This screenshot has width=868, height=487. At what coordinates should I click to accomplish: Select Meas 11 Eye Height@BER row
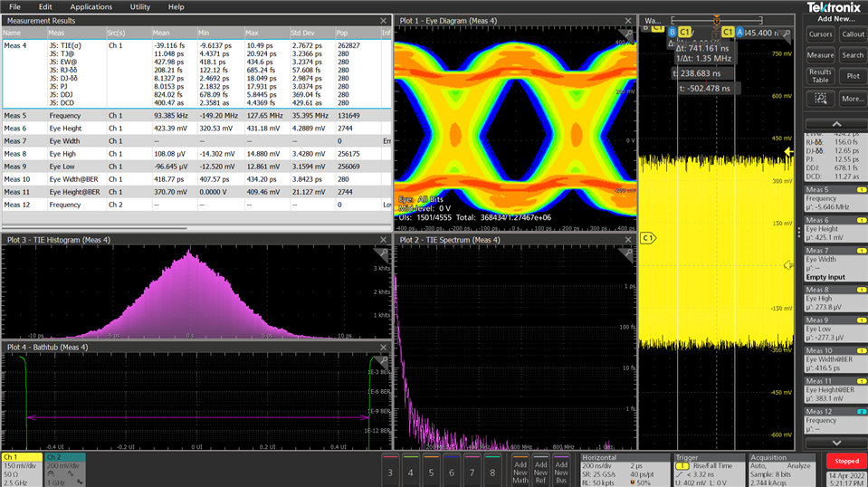(196, 192)
